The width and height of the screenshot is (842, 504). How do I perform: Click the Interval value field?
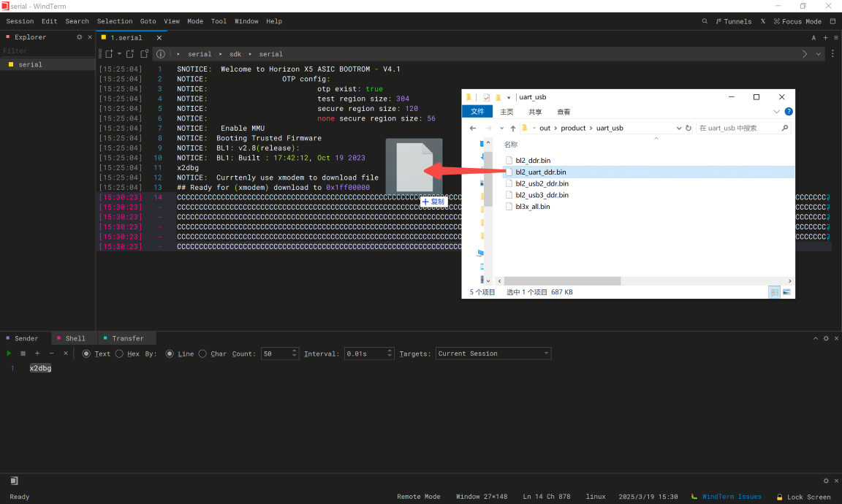click(365, 354)
